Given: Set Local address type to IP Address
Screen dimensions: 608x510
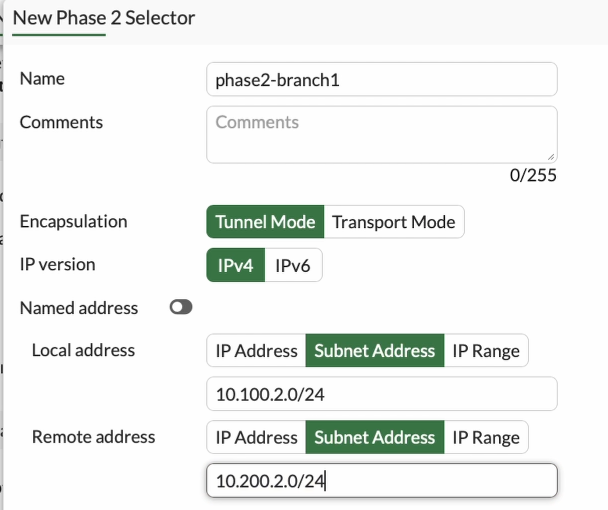Looking at the screenshot, I should point(256,351).
